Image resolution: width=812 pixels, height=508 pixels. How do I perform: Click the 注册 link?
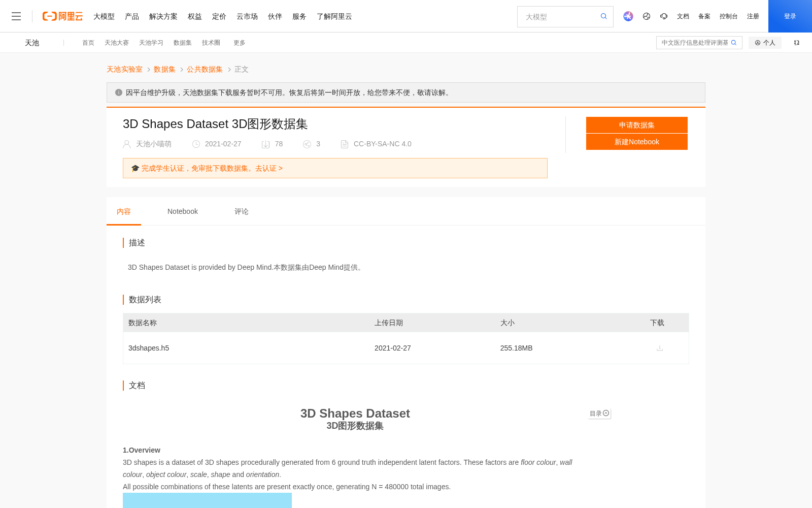point(753,16)
